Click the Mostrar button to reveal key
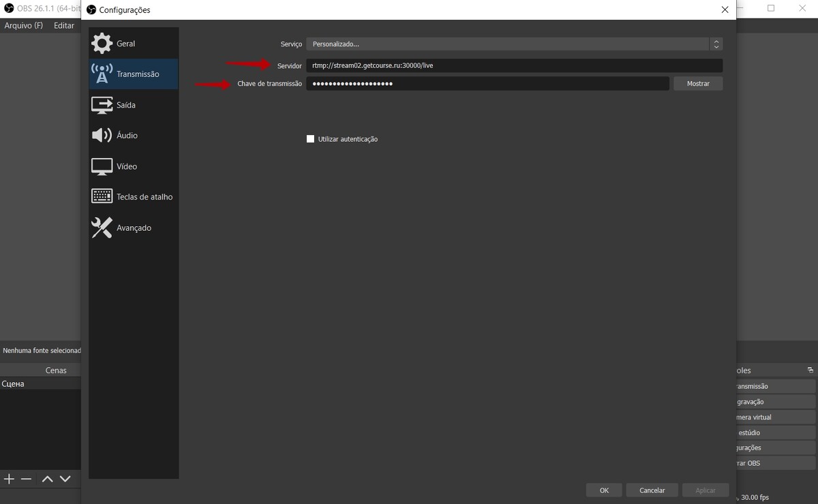This screenshot has width=818, height=504. tap(698, 83)
